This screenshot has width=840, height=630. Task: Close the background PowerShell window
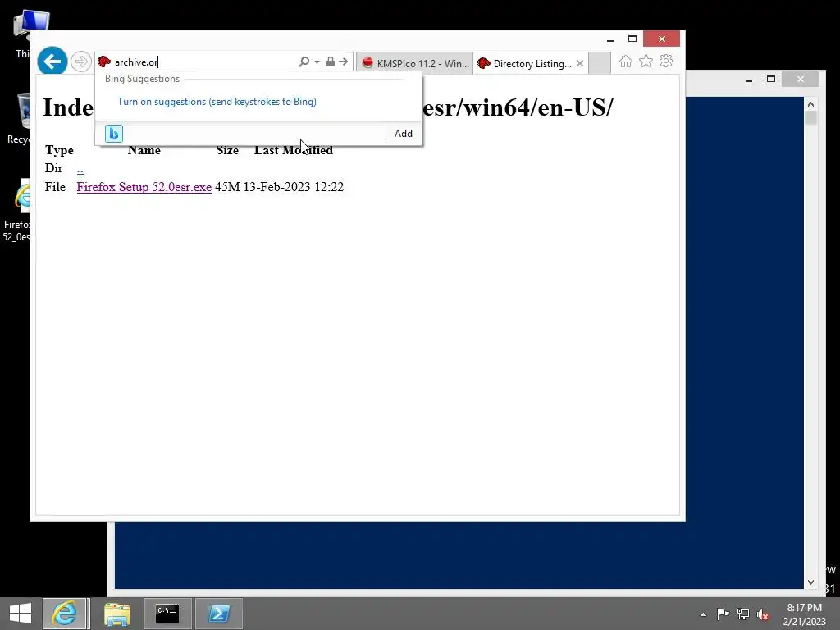[x=801, y=80]
